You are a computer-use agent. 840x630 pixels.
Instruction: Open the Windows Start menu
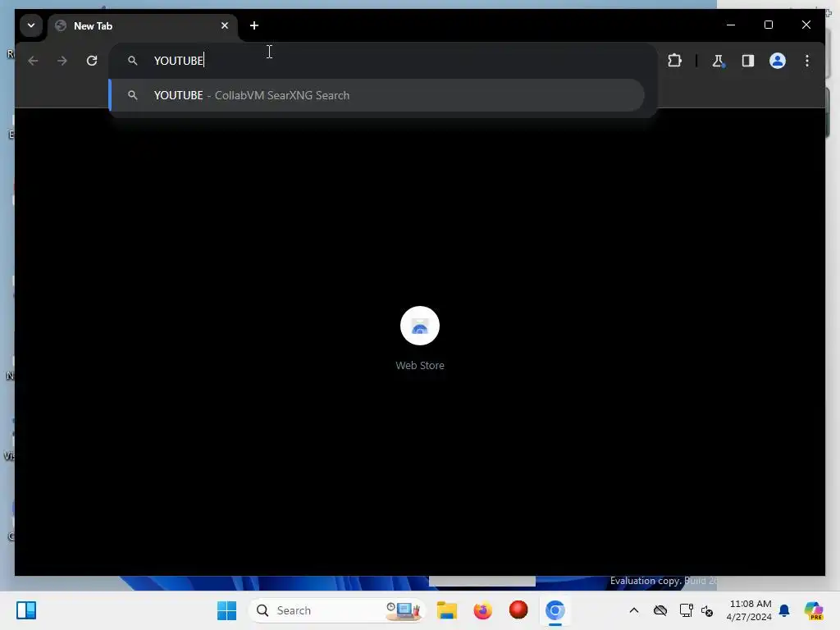coord(226,610)
